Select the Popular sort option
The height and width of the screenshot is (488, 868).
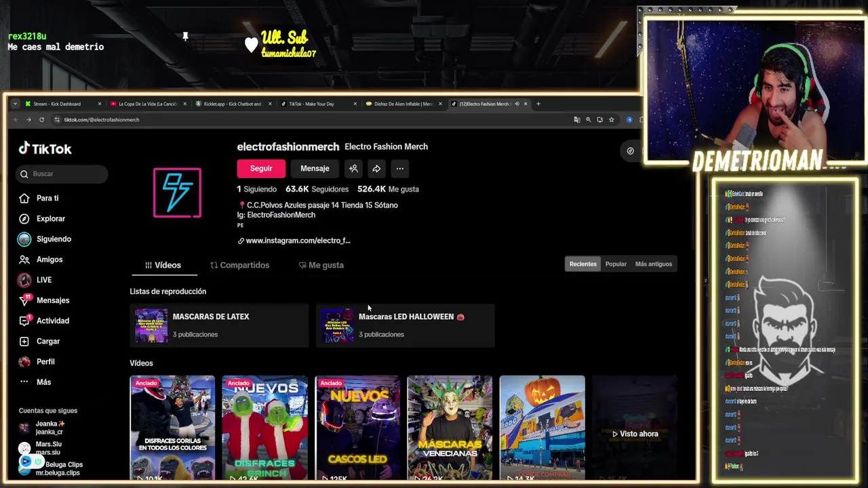coord(616,264)
